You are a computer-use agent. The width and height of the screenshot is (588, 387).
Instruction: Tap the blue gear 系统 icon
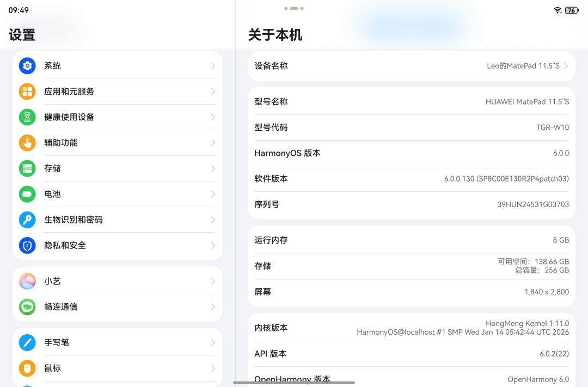pyautogui.click(x=27, y=66)
